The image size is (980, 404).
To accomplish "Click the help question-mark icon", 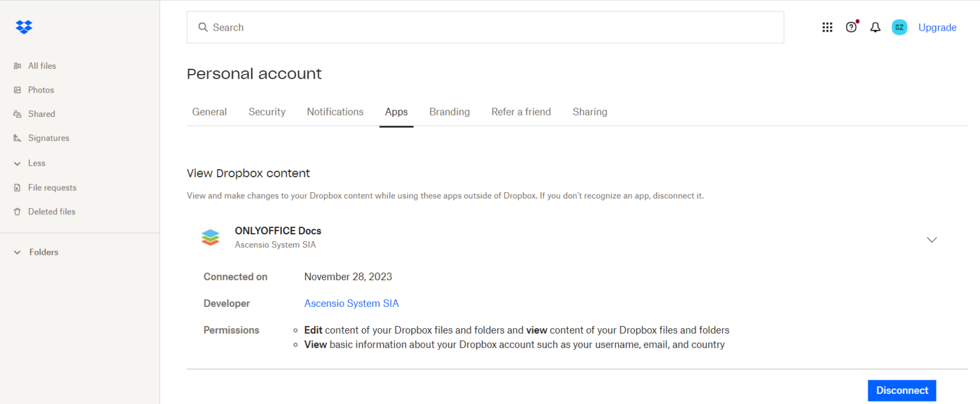I will [x=851, y=27].
